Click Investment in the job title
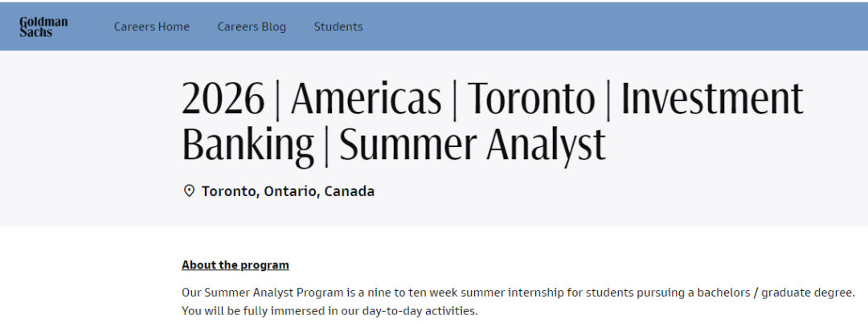 pos(712,98)
